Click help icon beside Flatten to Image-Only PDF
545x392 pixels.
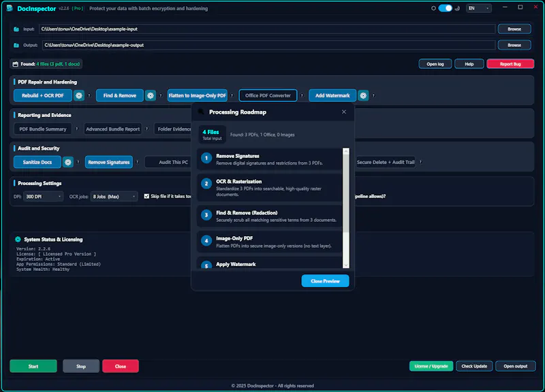pyautogui.click(x=232, y=95)
